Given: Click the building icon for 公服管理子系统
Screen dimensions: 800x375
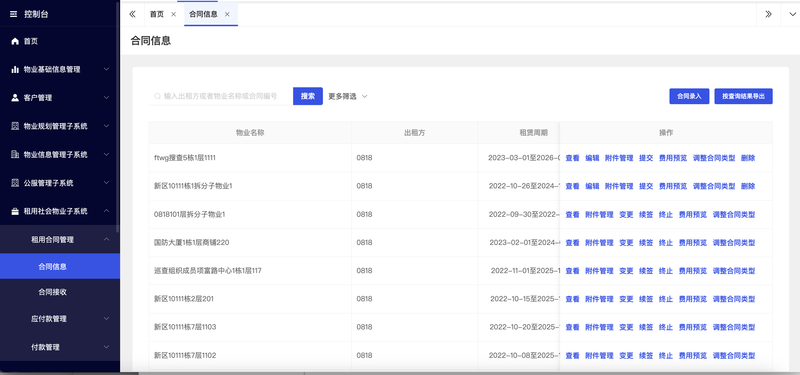Looking at the screenshot, I should pyautogui.click(x=15, y=183).
